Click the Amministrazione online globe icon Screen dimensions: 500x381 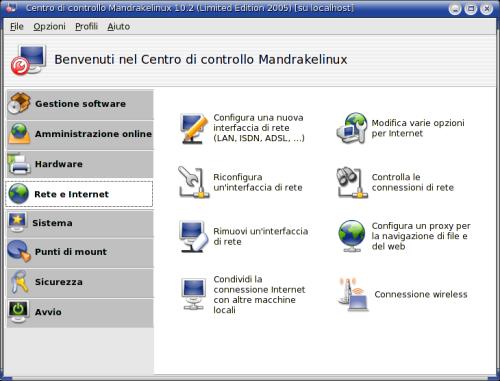coord(19,133)
